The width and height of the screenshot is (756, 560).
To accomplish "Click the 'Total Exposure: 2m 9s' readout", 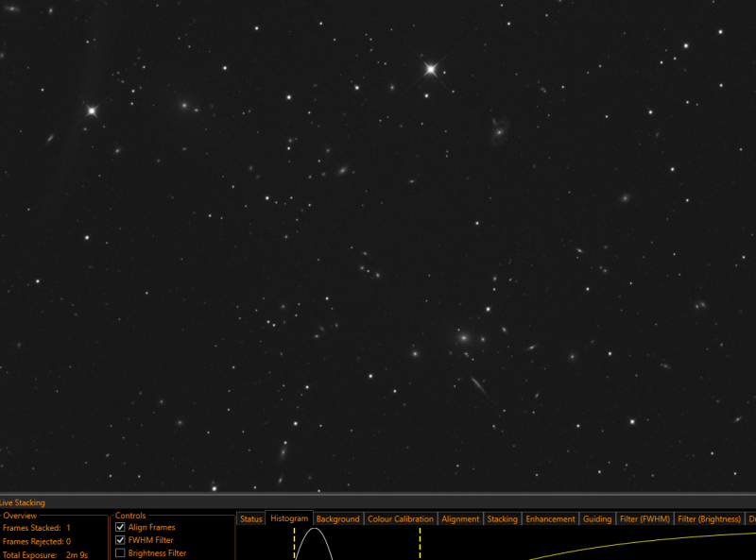I will pos(45,554).
